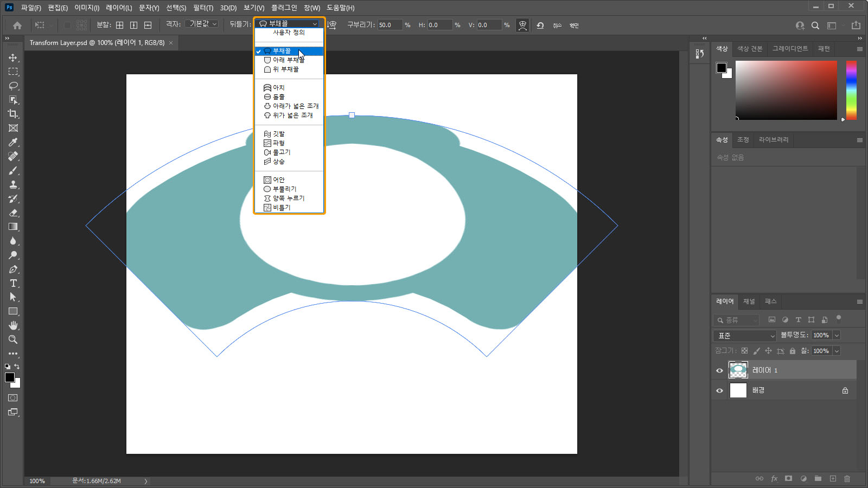Create a new layer in layers panel
The width and height of the screenshot is (868, 488).
[833, 478]
